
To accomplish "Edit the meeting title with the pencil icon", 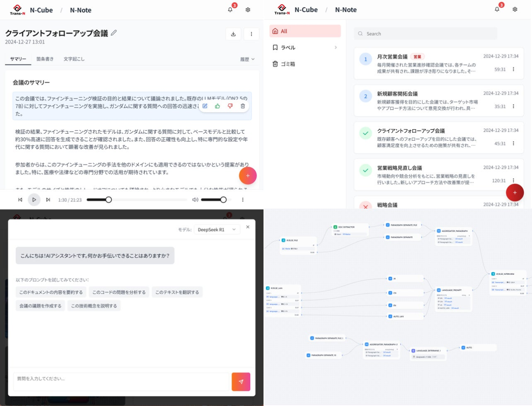I will tap(114, 33).
